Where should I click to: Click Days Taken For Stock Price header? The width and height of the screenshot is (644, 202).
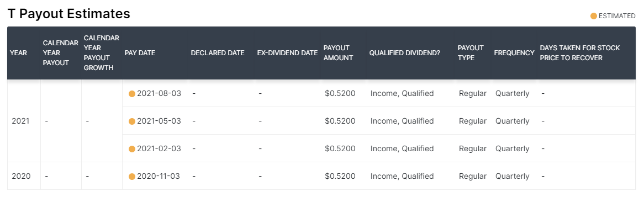point(580,53)
